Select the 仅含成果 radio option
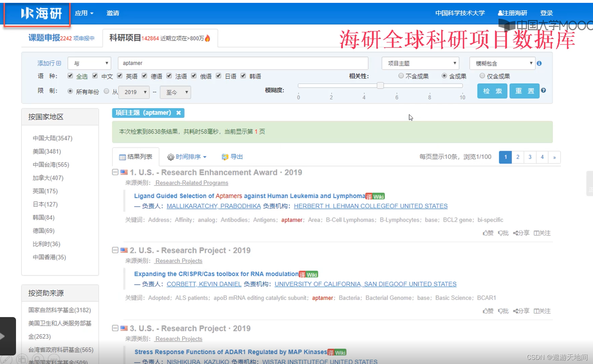Viewport: 593px width, 364px height. click(482, 76)
